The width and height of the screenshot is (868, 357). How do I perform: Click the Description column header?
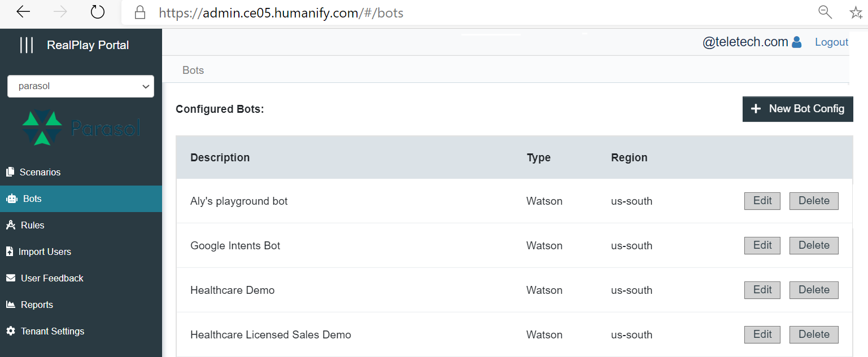tap(220, 157)
